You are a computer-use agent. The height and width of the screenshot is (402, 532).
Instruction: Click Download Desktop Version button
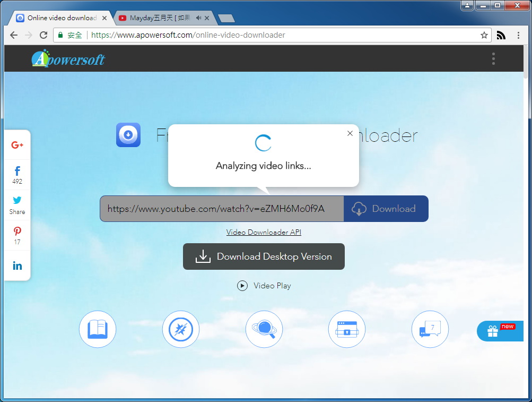(x=264, y=256)
